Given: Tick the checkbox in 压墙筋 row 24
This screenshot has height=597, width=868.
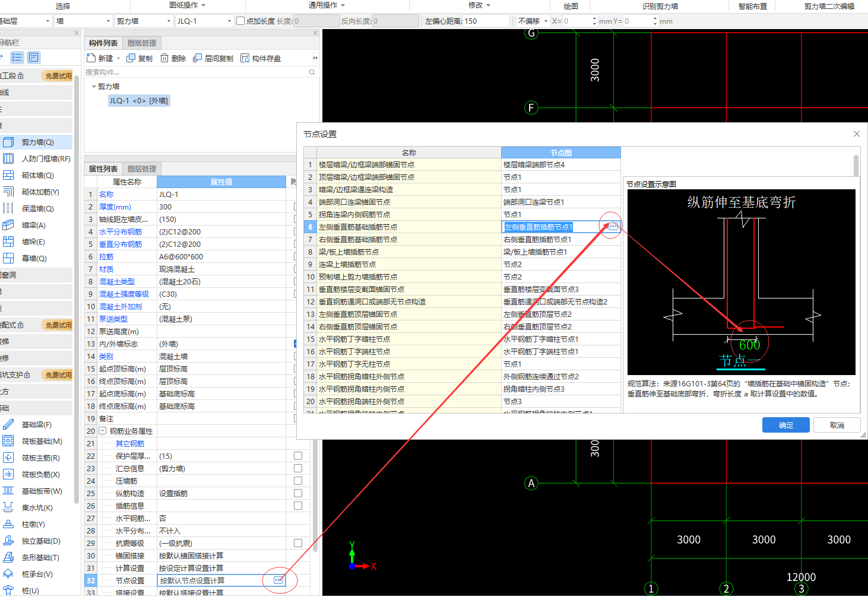Looking at the screenshot, I should (298, 481).
